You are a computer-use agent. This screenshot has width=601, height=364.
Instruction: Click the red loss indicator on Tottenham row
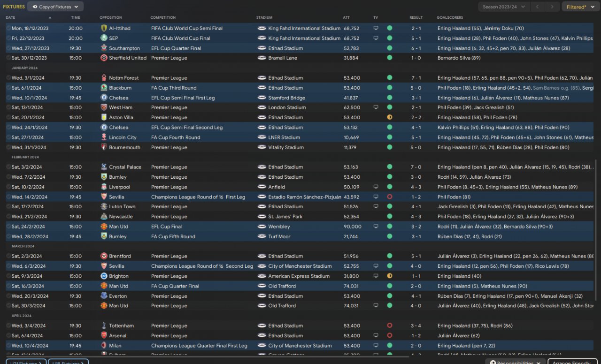389,326
